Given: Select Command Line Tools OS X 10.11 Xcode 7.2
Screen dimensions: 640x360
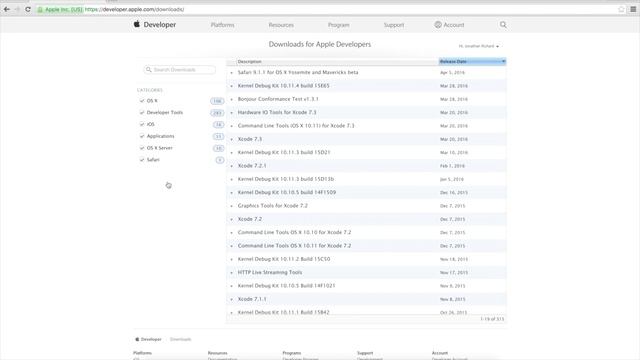Looking at the screenshot, I should (294, 246).
